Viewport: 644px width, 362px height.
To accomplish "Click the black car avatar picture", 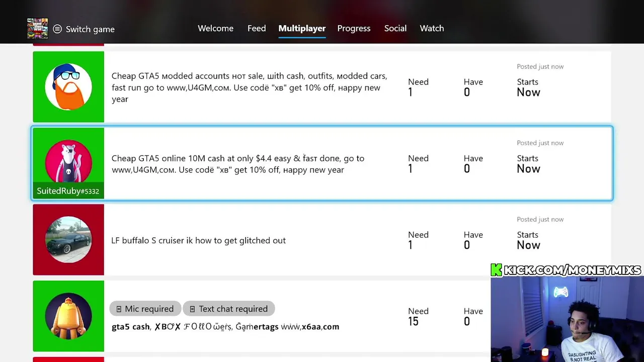I will [68, 240].
